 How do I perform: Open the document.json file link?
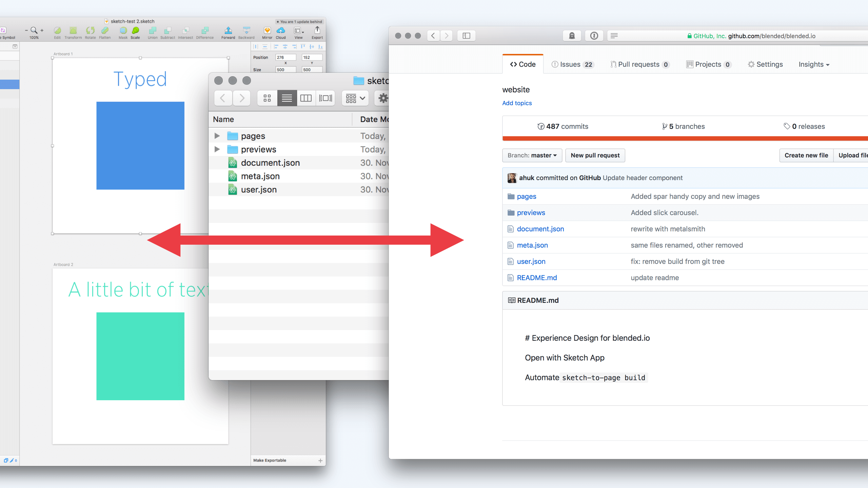click(540, 229)
